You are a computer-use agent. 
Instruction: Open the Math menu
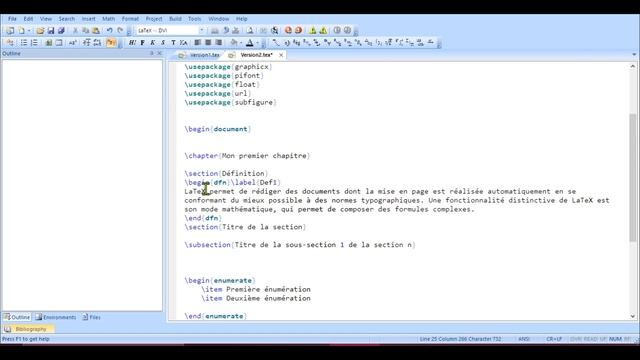(108, 19)
